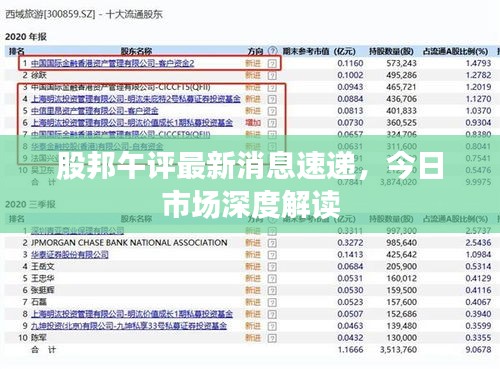Click the market value 0.3272
The width and height of the screenshot is (500, 369).
[350, 243]
